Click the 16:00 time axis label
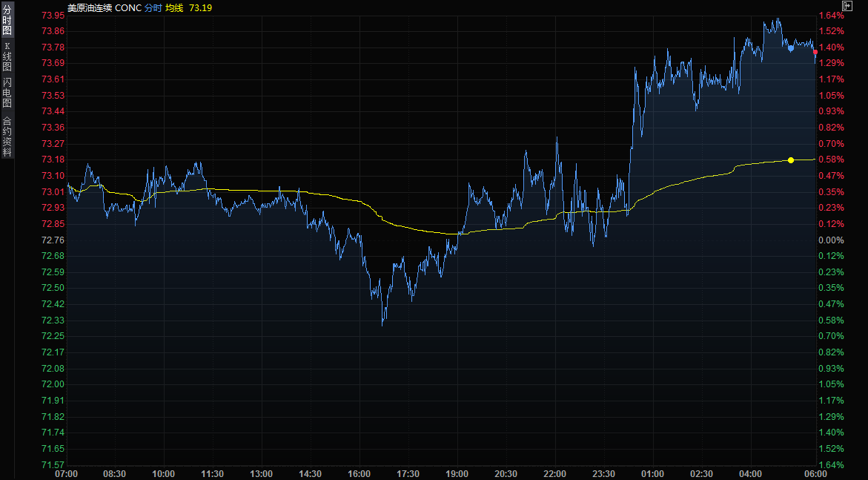This screenshot has height=480, width=868. 360,473
